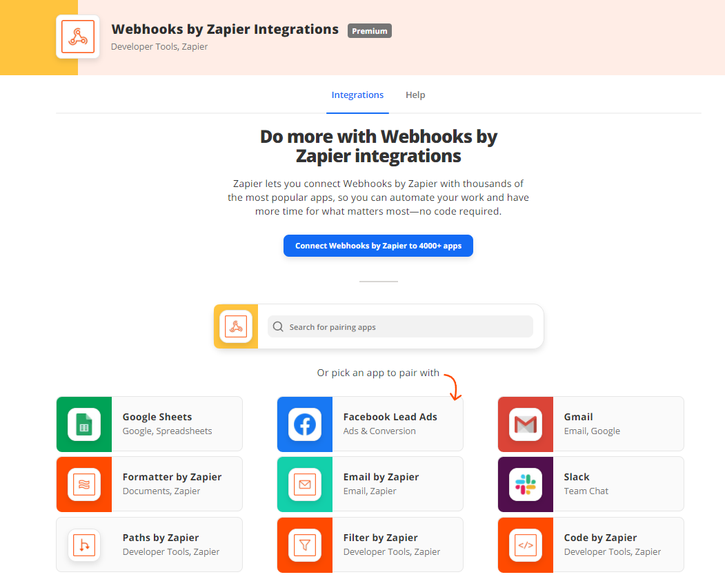Select the Paths by Zapier icon

[x=84, y=545]
